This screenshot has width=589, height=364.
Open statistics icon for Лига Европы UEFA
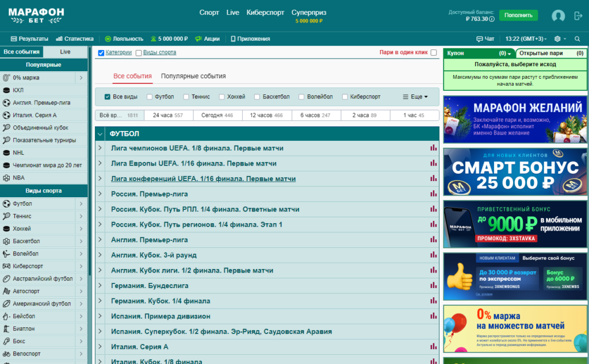pos(434,163)
